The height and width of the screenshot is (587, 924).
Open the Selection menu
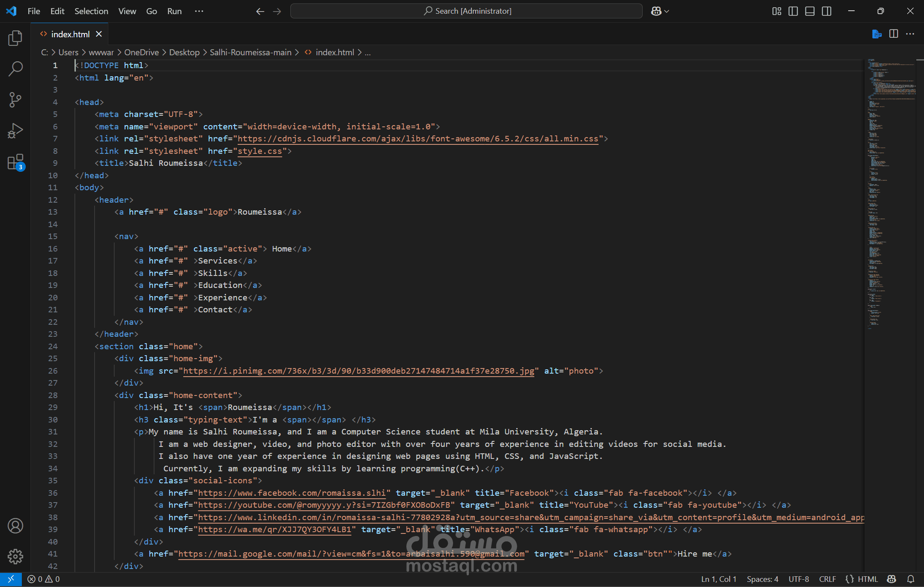click(x=91, y=11)
